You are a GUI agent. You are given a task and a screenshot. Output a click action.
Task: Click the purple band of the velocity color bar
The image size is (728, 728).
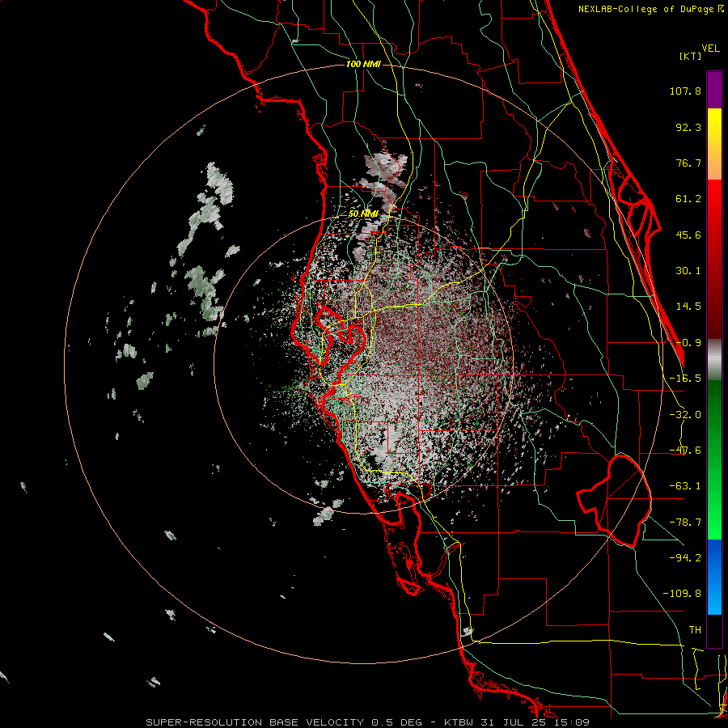click(714, 90)
